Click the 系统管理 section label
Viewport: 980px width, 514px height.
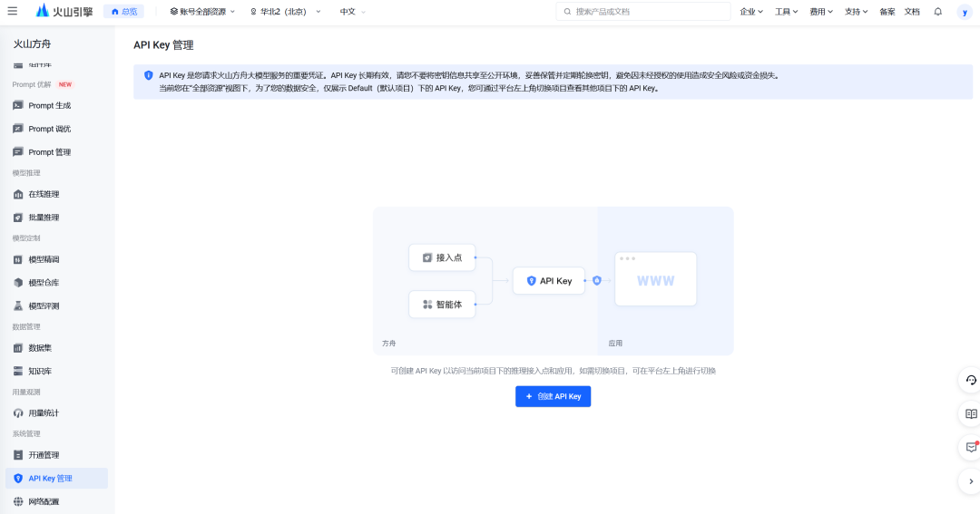coord(26,433)
